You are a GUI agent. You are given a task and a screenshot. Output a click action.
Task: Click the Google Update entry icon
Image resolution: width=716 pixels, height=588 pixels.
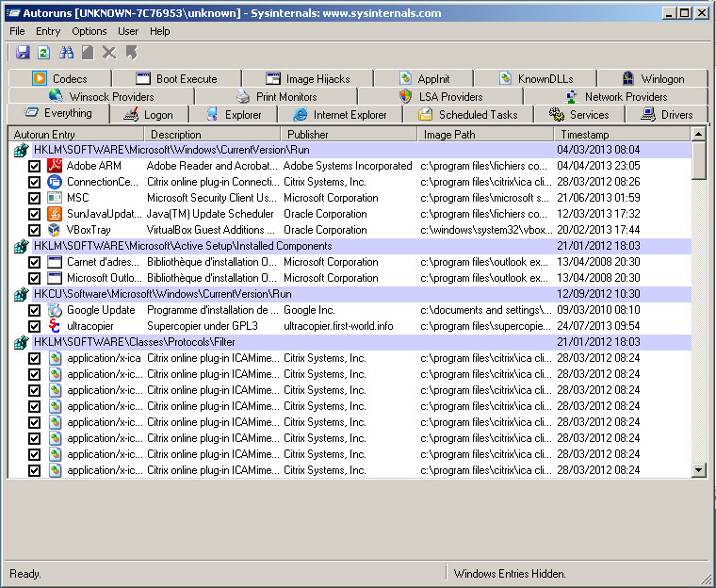[x=55, y=310]
